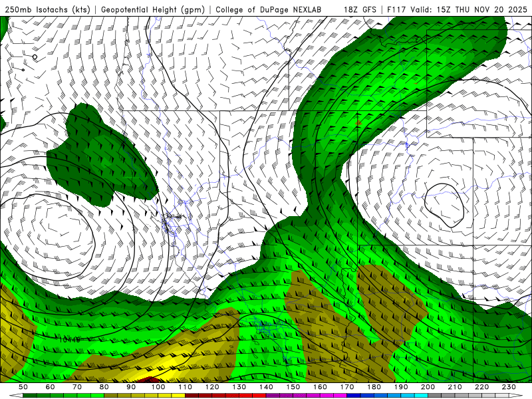This screenshot has height=399, width=532.
Task: Click the '190' color scale label
Action: point(401,387)
